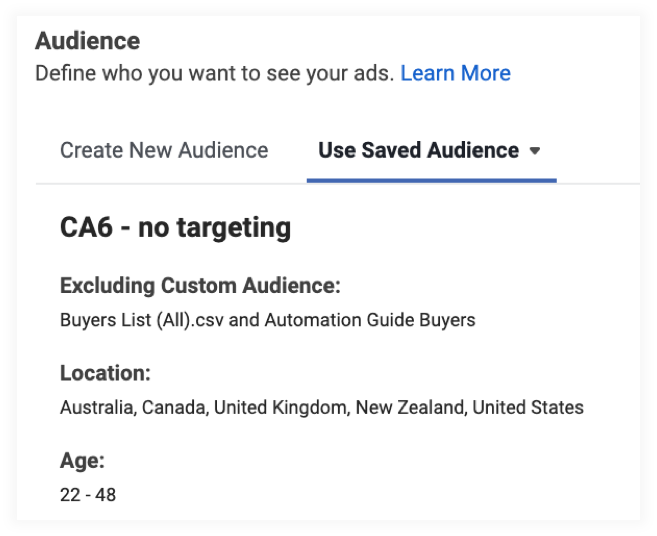The height and width of the screenshot is (536, 657).
Task: Click the Age label
Action: tap(82, 461)
